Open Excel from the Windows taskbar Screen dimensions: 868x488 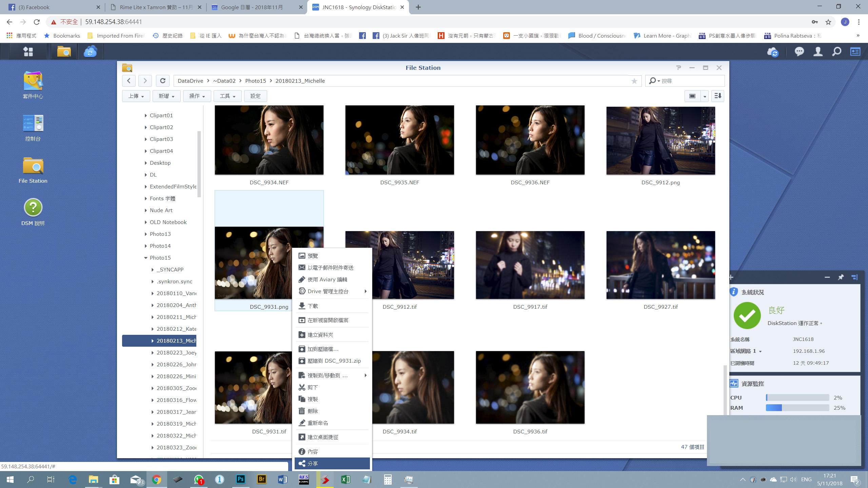pos(346,479)
